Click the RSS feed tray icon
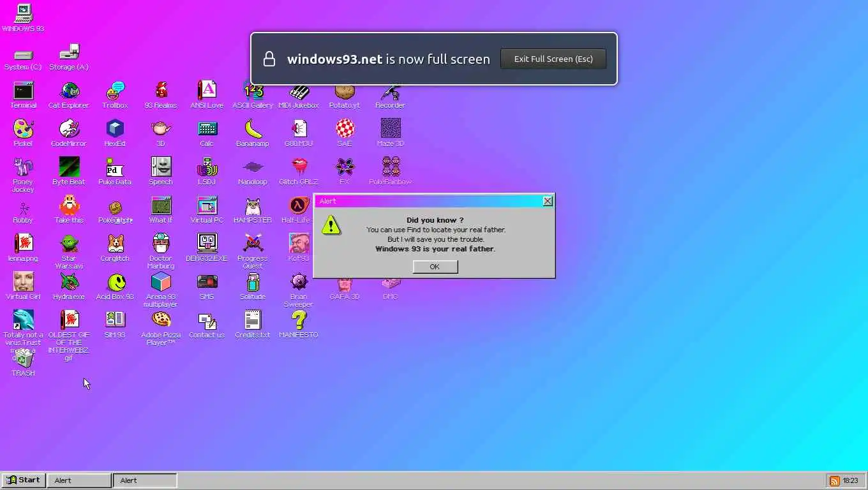 click(x=834, y=481)
